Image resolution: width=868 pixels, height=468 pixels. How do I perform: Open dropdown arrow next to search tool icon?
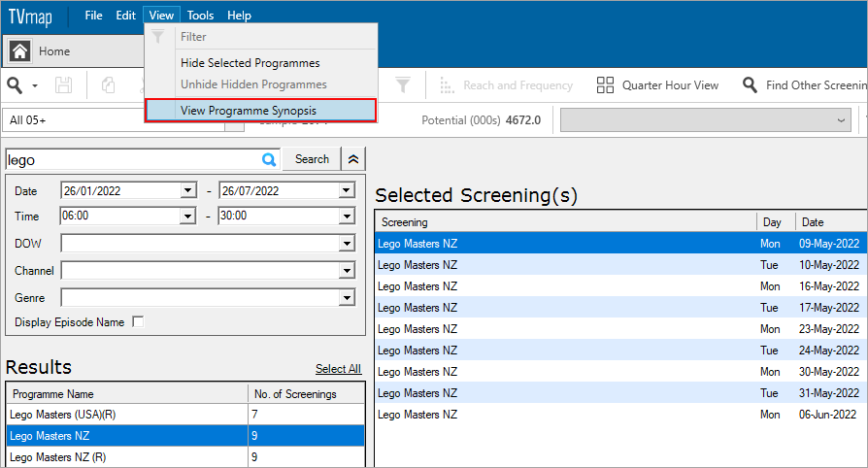pyautogui.click(x=35, y=85)
